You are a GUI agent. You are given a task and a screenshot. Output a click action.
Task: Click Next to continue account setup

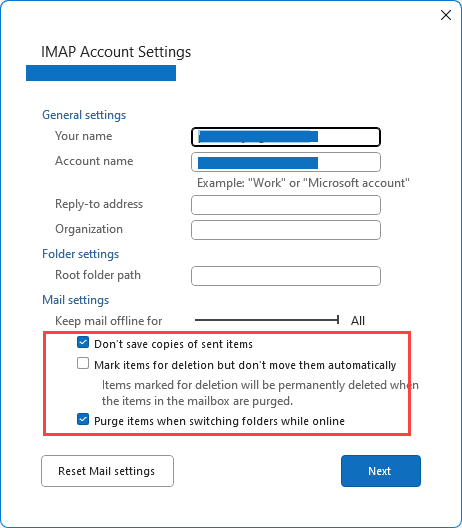(x=381, y=471)
